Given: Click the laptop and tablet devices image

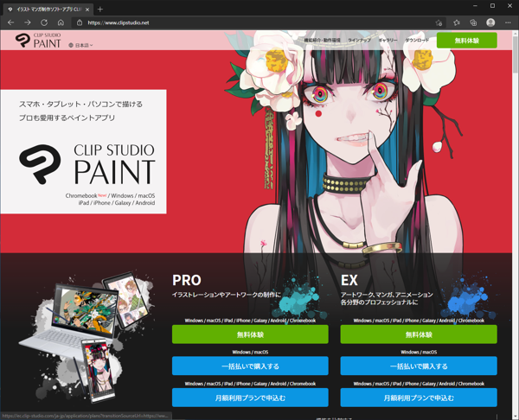Looking at the screenshot, I should pyautogui.click(x=86, y=336).
